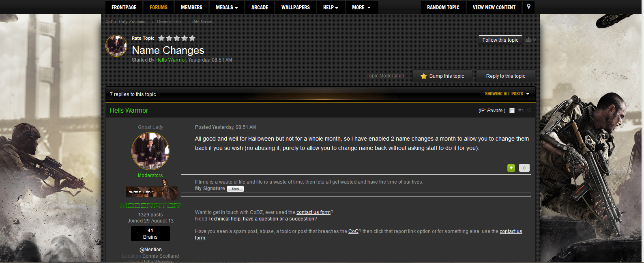Screen dimensions: 644x263
Task: Click the 'Name Changes' topic title
Action: click(168, 50)
